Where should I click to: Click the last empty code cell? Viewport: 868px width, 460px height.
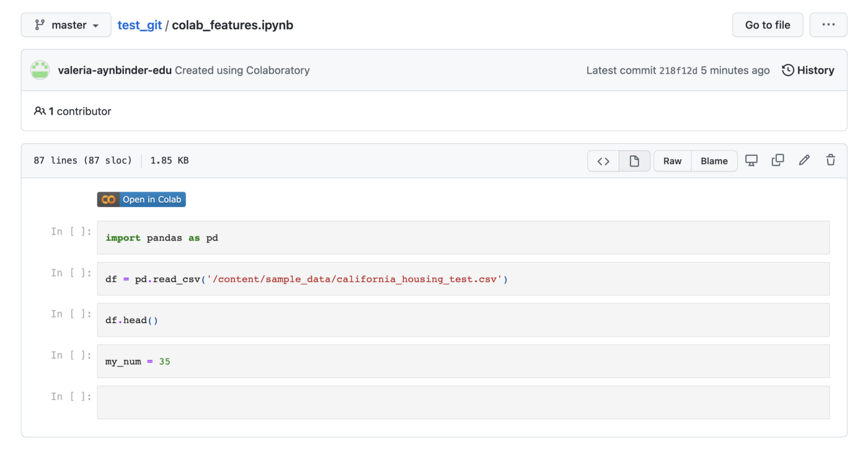[x=463, y=402]
